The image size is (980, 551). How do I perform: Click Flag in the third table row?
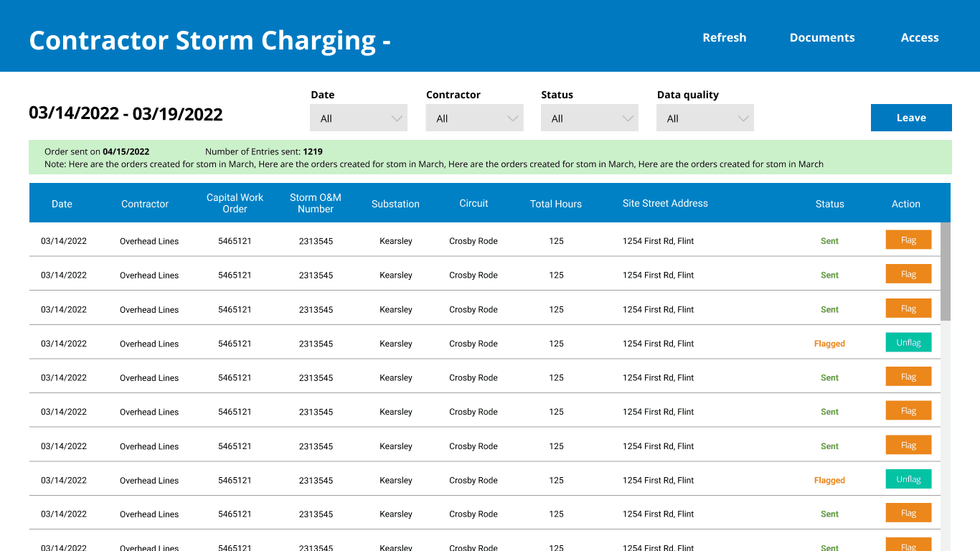click(x=909, y=309)
